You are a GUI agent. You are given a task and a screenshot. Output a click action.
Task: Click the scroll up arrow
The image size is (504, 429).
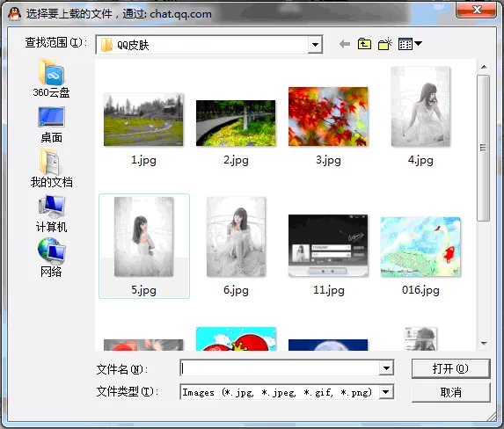click(484, 67)
